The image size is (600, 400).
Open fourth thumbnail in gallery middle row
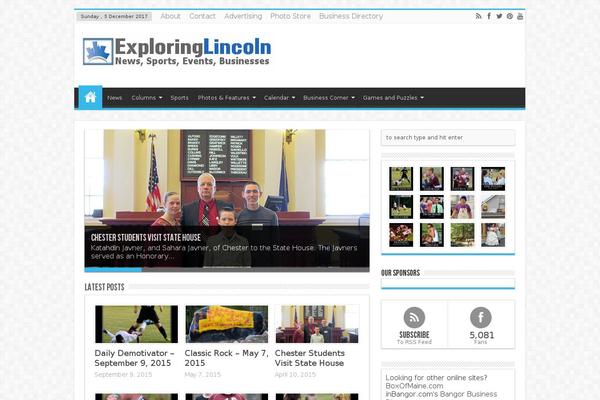tap(493, 207)
